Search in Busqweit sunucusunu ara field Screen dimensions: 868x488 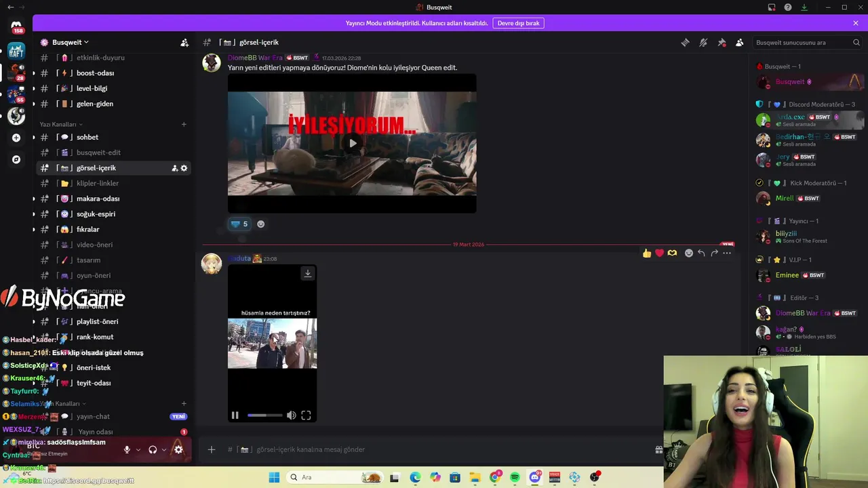(808, 42)
